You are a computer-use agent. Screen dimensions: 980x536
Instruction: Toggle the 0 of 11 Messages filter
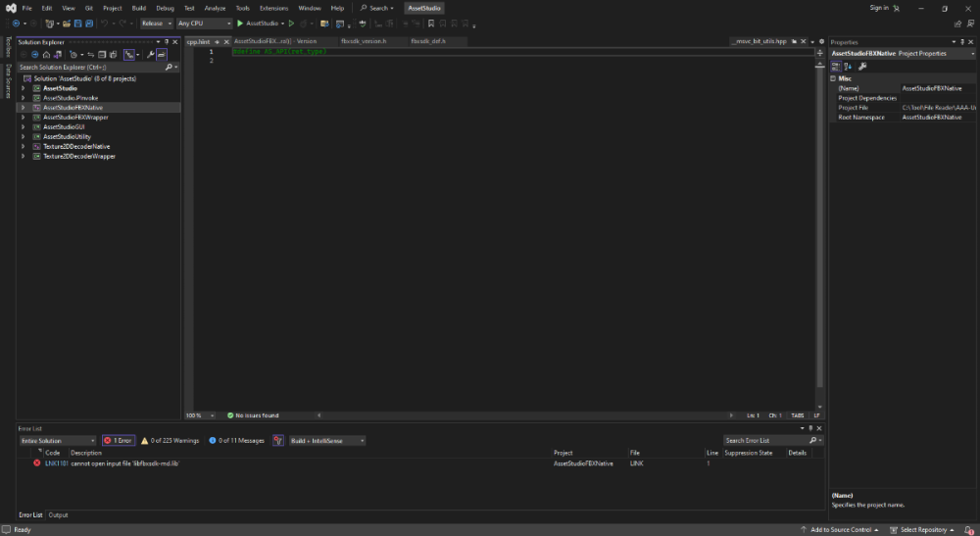point(237,440)
